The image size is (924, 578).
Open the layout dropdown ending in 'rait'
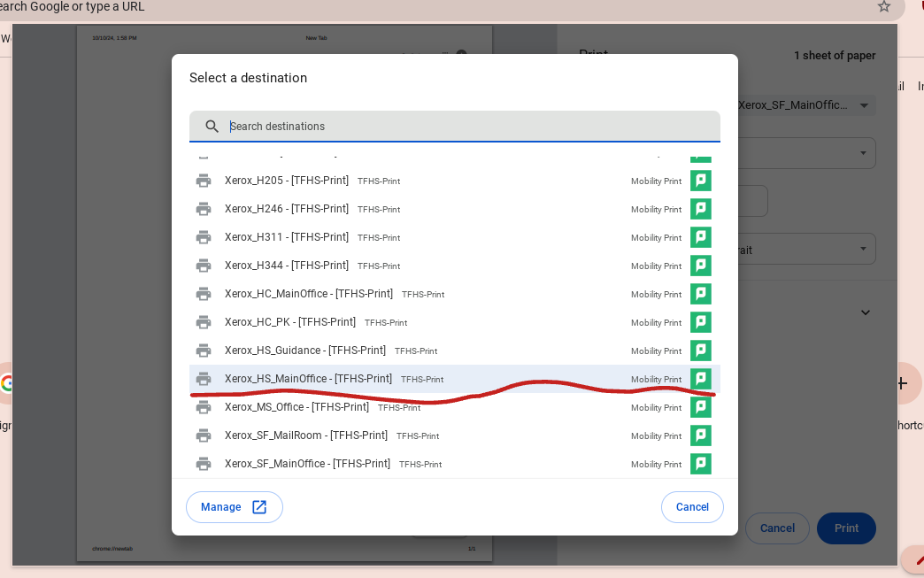click(x=806, y=250)
